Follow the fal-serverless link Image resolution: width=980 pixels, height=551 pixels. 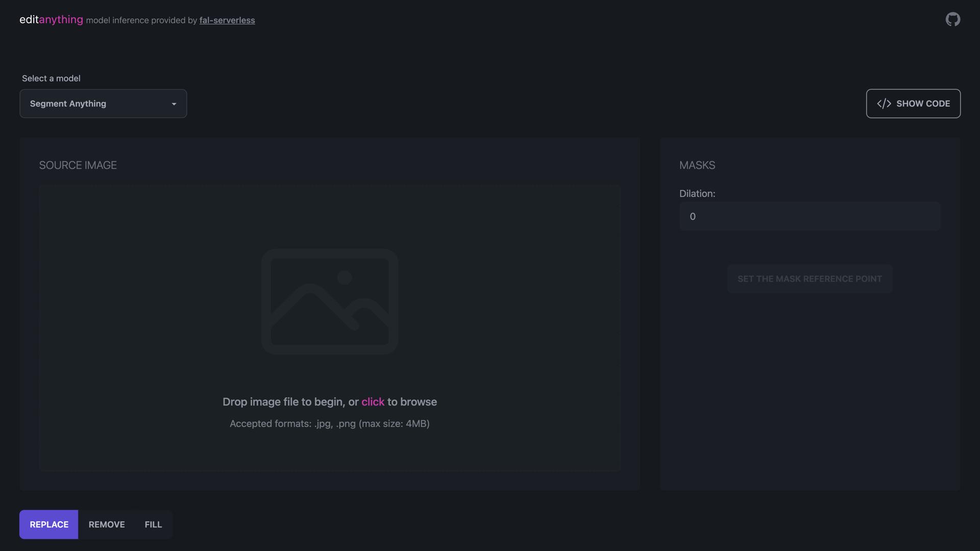pyautogui.click(x=227, y=20)
